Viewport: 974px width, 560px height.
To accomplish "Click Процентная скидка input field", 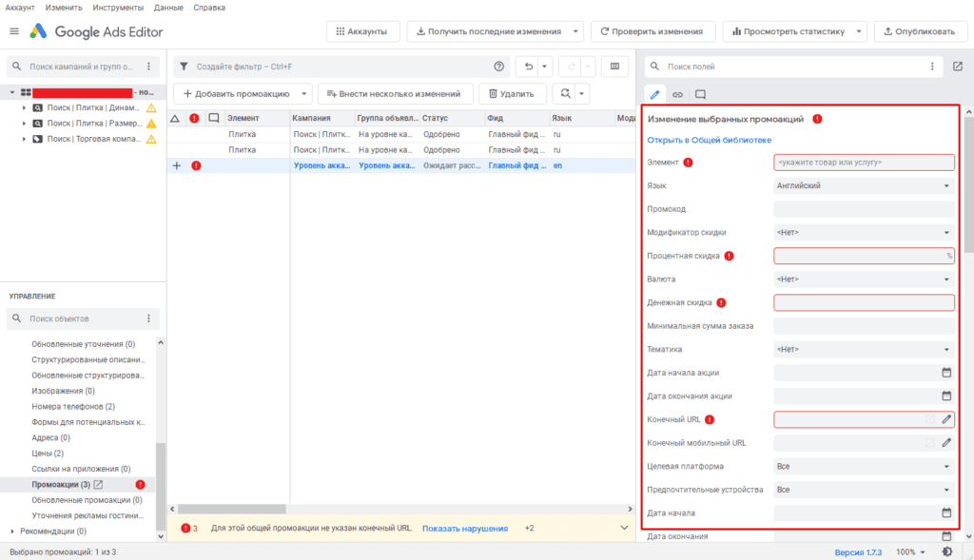I will click(864, 256).
